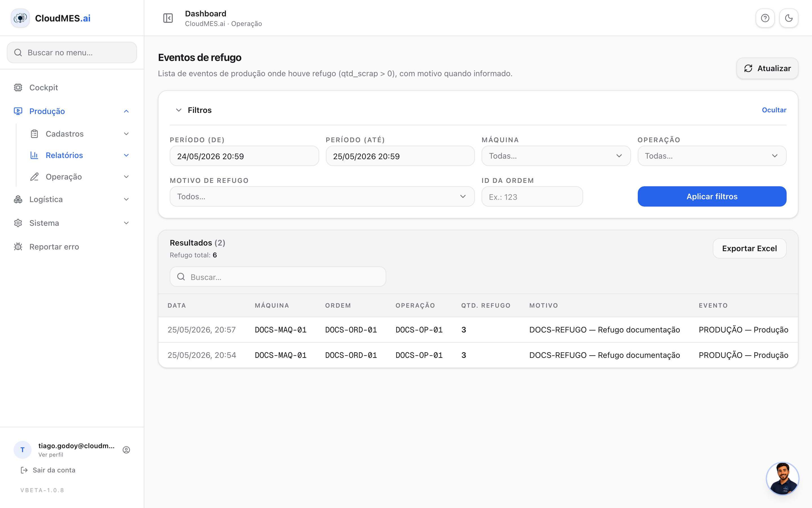Click the magnifier icon in results search
Screen dimensions: 812x508
point(181,277)
